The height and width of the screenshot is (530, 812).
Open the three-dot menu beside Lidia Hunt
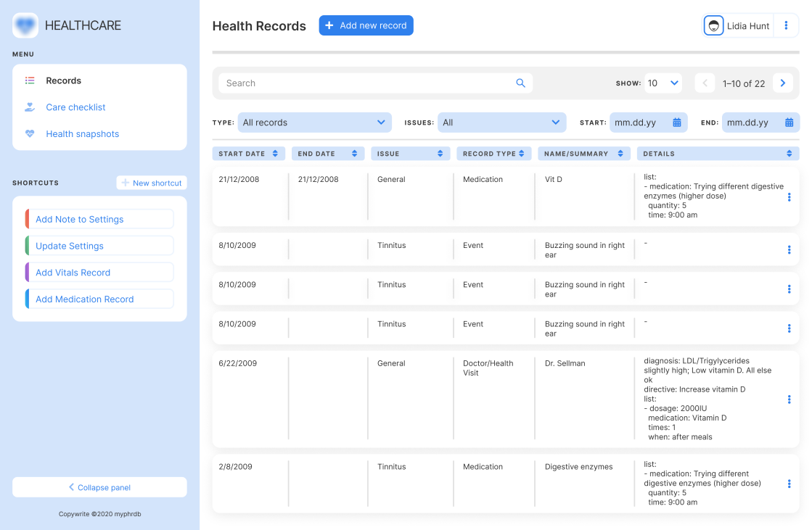787,25
